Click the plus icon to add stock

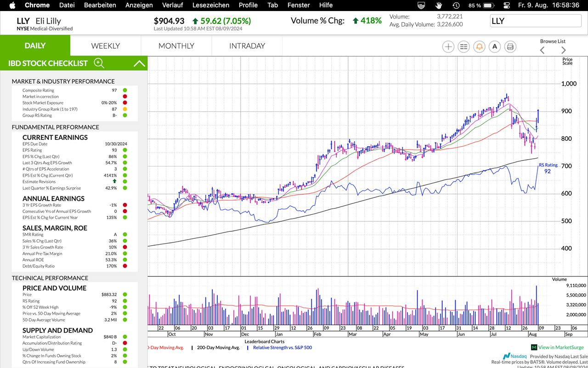(x=448, y=46)
